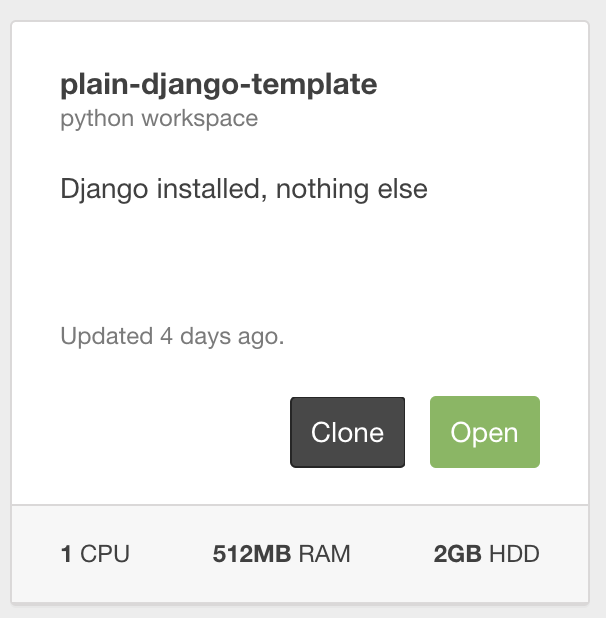
Task: Select the RAM label in footer
Action: click(327, 553)
